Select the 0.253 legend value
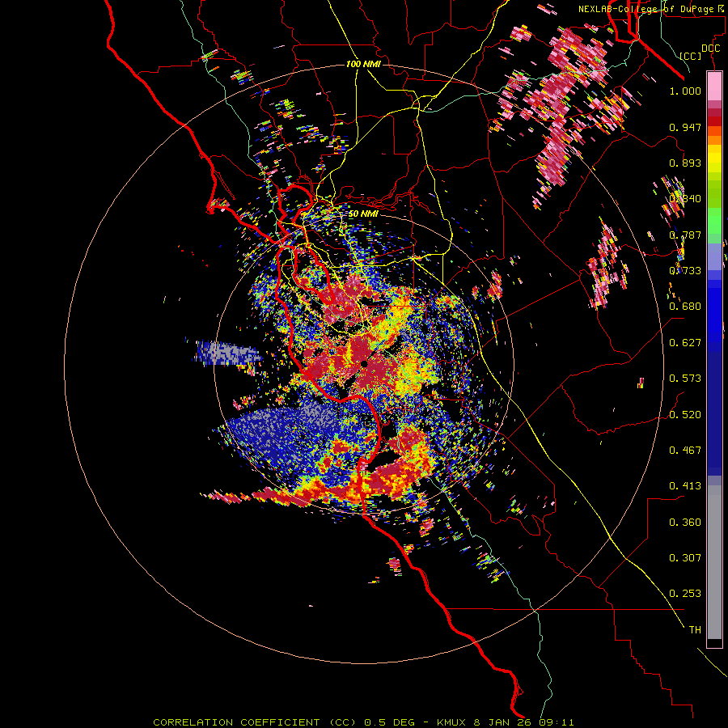This screenshot has height=728, width=728. click(x=685, y=594)
